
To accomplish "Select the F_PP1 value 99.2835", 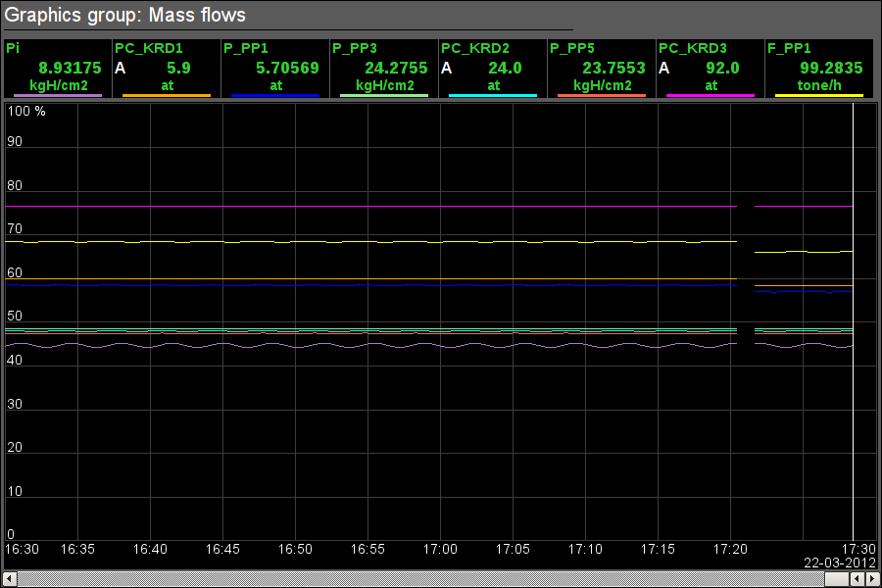I will coord(830,68).
